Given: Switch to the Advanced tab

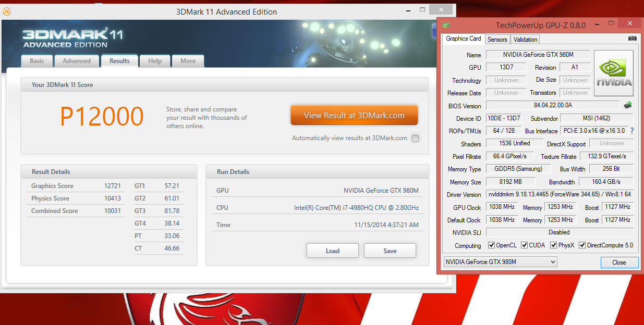Looking at the screenshot, I should coord(77,61).
